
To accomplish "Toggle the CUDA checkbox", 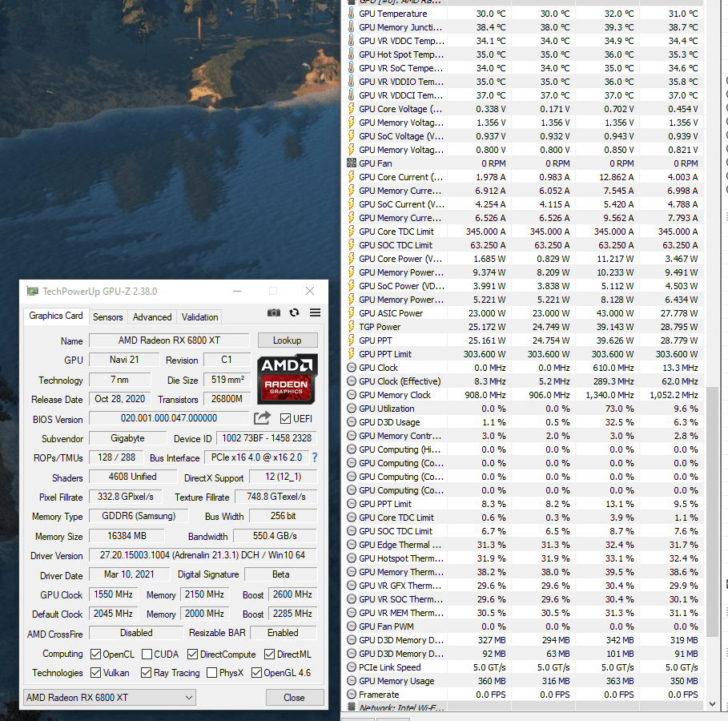I will pyautogui.click(x=147, y=654).
